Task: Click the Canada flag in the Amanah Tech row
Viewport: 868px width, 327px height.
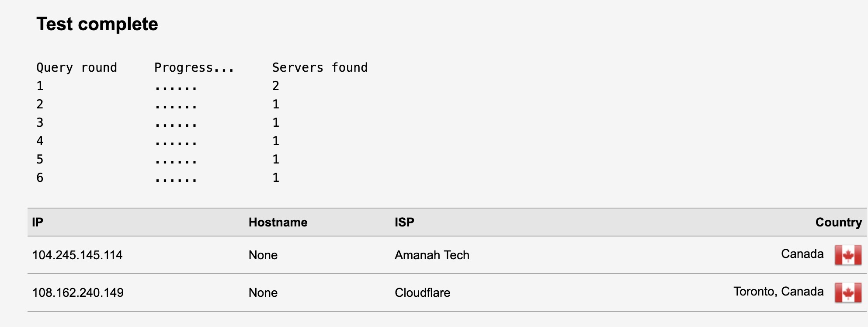Action: point(848,255)
